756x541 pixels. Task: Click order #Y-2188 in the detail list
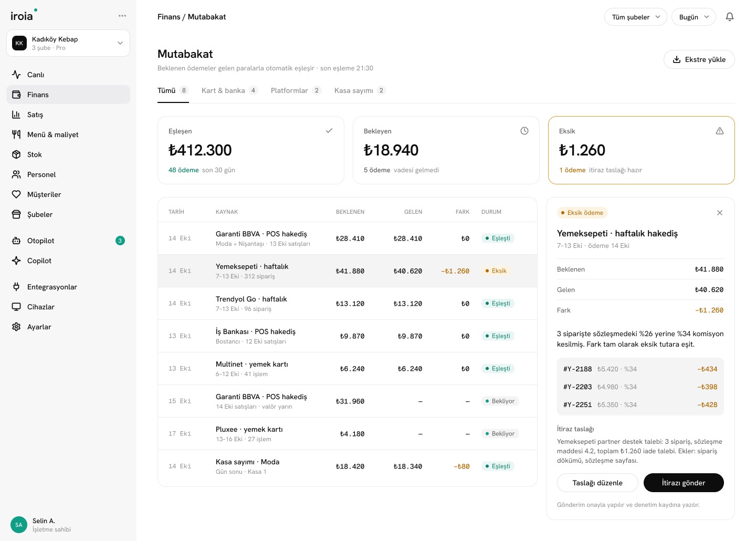[640, 369]
